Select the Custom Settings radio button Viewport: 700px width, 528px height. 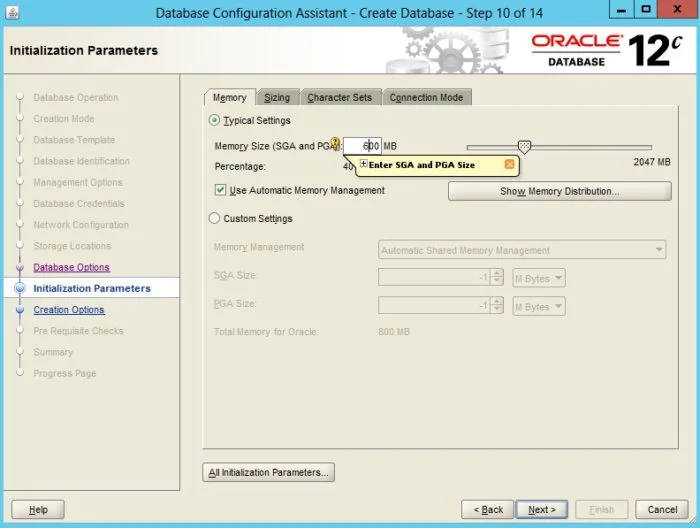tap(214, 218)
